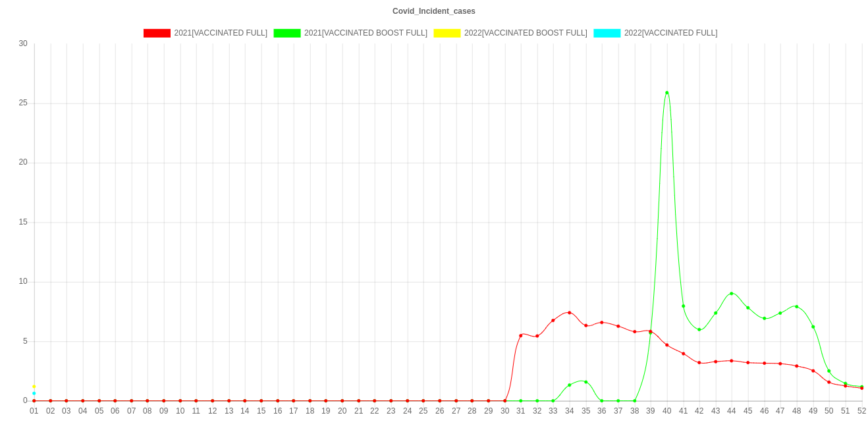The image size is (868, 434).
Task: Click the cyan data point at week 01
Action: pos(34,393)
